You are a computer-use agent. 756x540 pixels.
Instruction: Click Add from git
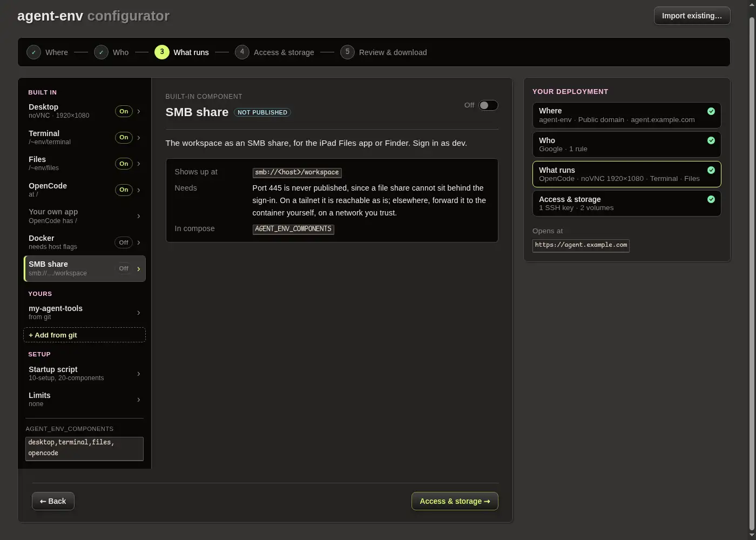(84, 335)
